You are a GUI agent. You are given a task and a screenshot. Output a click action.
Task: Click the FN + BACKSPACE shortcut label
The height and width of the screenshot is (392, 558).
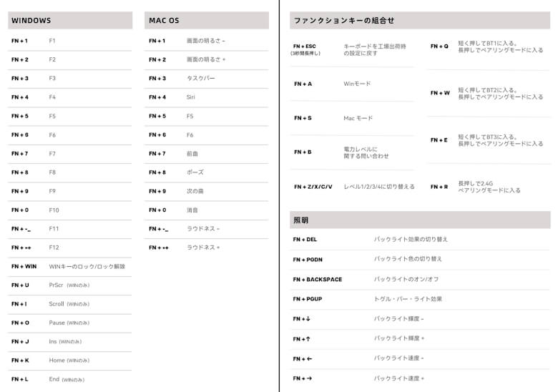point(317,279)
